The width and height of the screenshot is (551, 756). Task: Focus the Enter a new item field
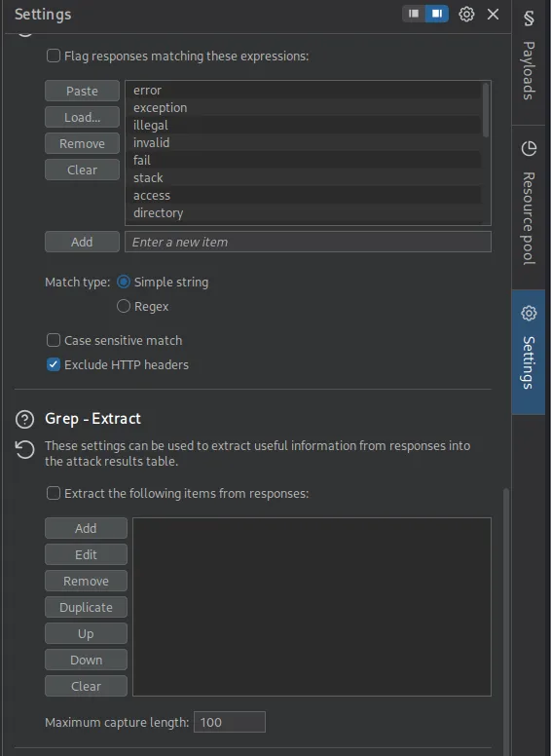309,242
